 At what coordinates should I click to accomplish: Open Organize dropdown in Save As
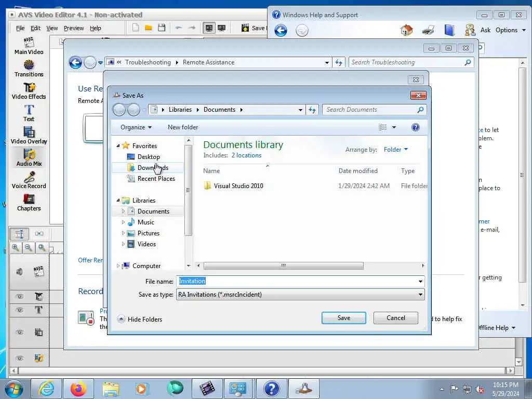pyautogui.click(x=136, y=127)
